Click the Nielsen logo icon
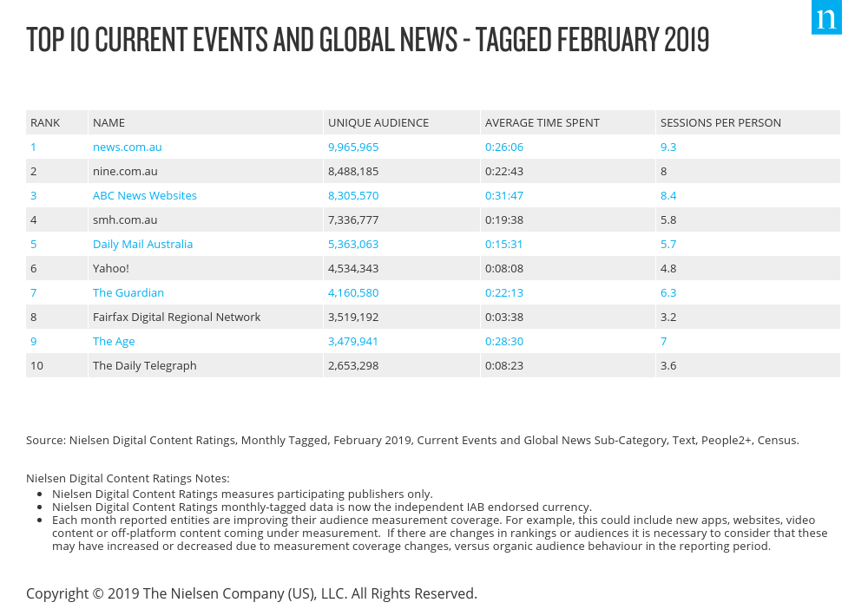The height and width of the screenshot is (609, 868). [826, 17]
